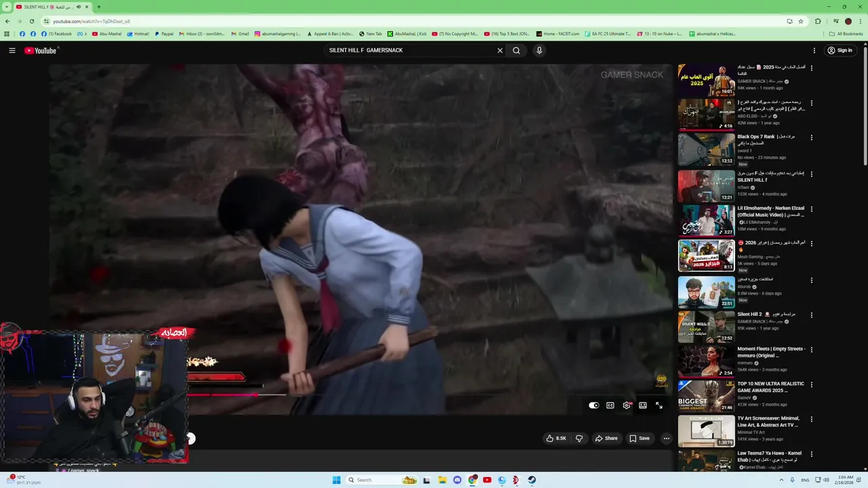Screen dimensions: 868x488
Task: Open options menu for the Mesh Gaming video
Action: [812, 244]
